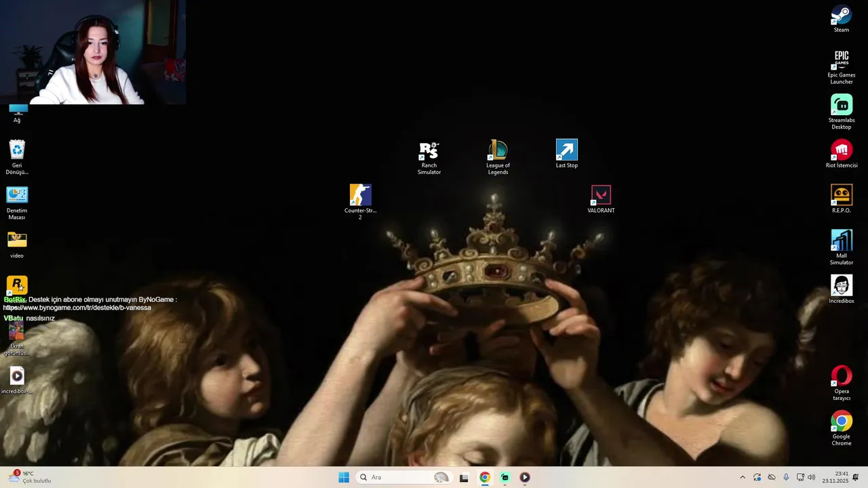Screen dimensions: 868x488
Task: Select the Denetim Masası control panel icon
Action: (17, 203)
